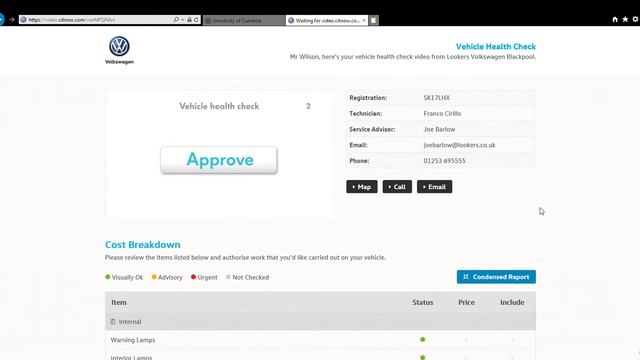The width and height of the screenshot is (640, 360).
Task: Click phone number 01253 695555
Action: 444,161
